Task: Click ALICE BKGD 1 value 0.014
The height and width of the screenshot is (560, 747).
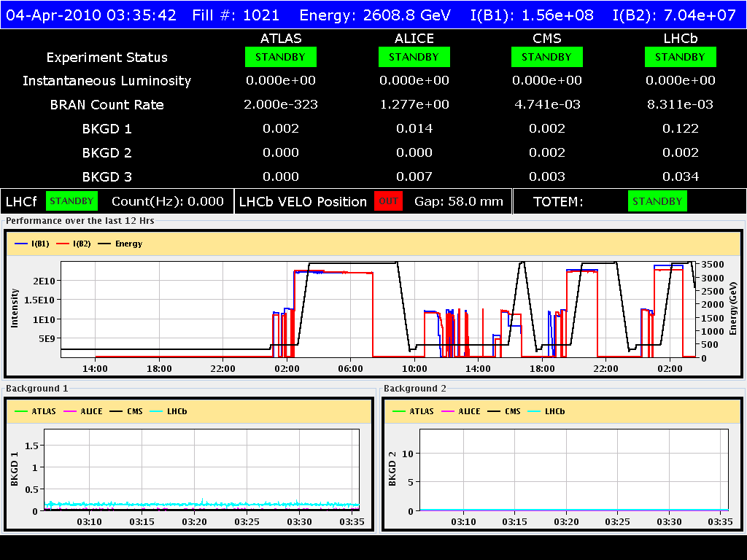Action: tap(414, 128)
